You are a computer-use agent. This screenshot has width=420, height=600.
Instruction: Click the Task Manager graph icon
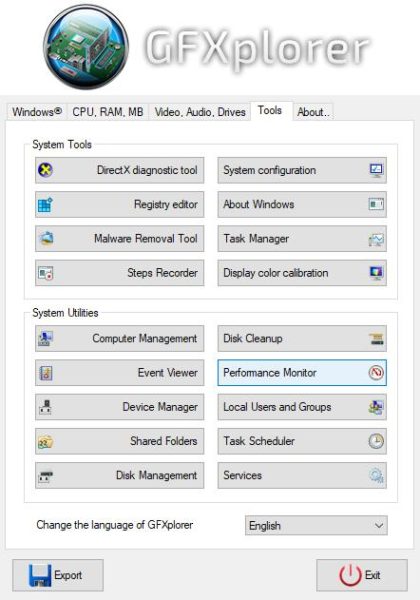coord(376,239)
